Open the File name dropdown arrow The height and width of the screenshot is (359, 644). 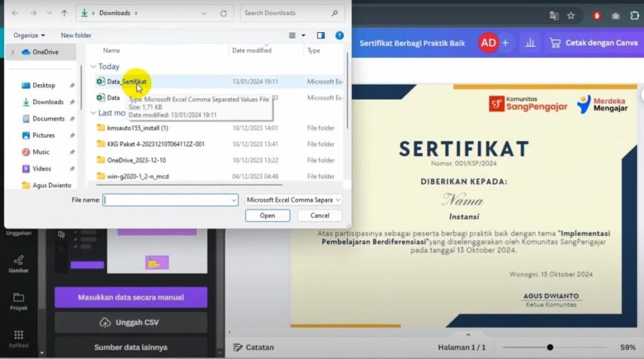234,200
